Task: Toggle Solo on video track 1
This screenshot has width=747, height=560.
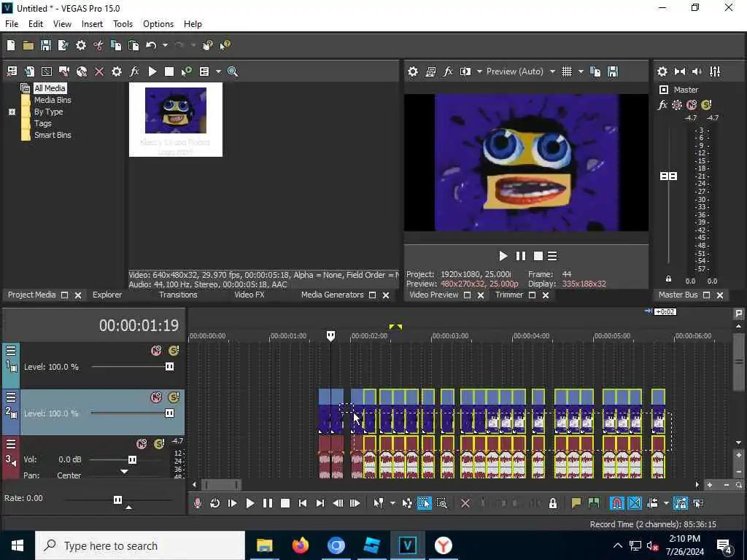Action: pos(174,351)
